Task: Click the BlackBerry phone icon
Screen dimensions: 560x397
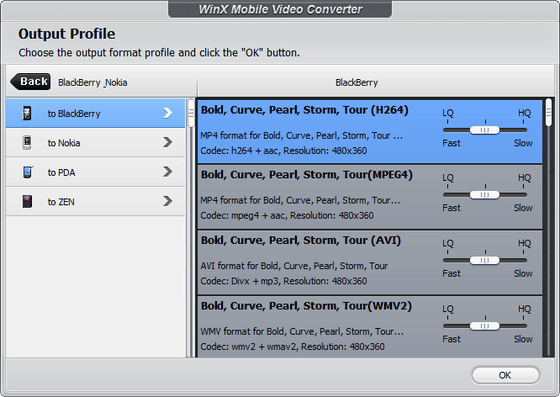Action: point(27,113)
